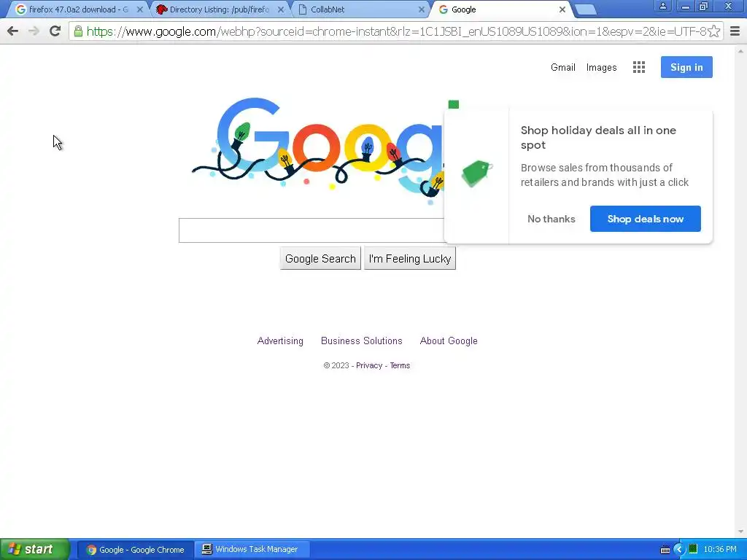Image resolution: width=747 pixels, height=560 pixels.
Task: Click the keyboard icon in system tray
Action: pos(665,550)
